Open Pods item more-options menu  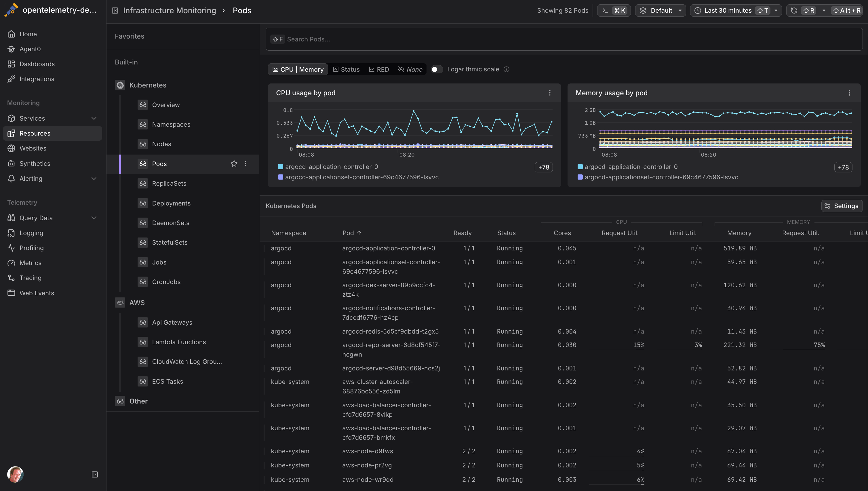(x=245, y=164)
